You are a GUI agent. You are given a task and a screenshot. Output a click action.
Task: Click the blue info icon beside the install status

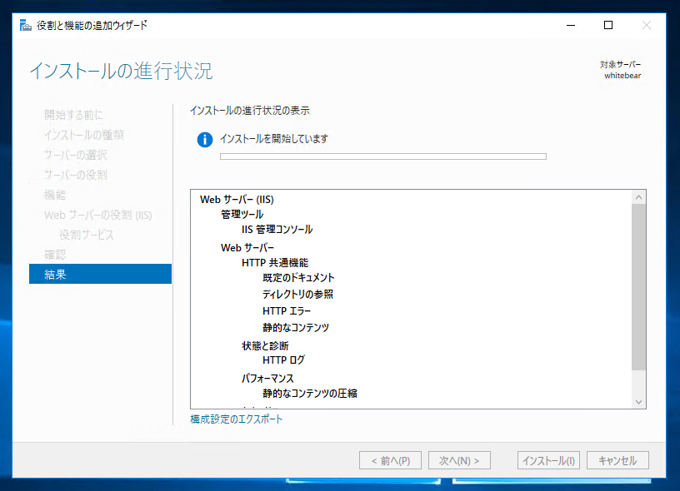[x=205, y=140]
